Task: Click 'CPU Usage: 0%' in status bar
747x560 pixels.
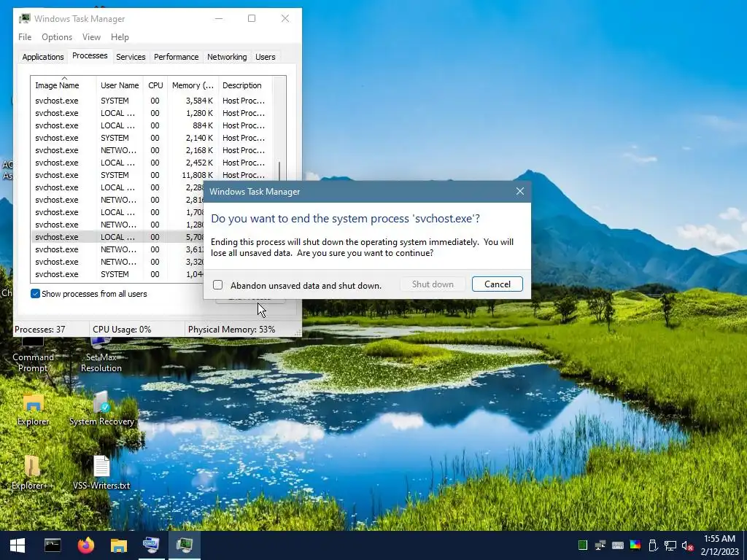Action: [x=122, y=330]
